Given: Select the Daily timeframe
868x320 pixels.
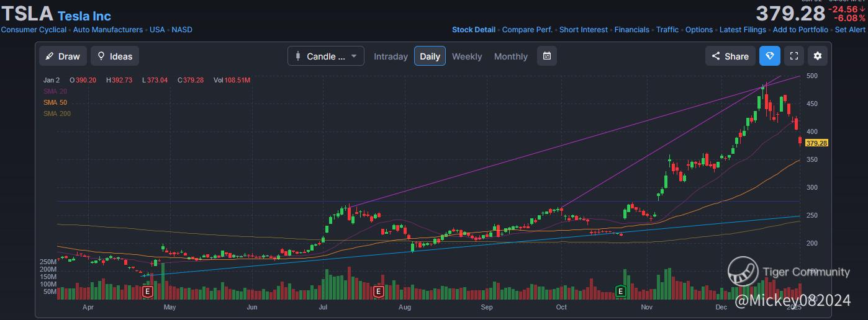Looking at the screenshot, I should pyautogui.click(x=430, y=56).
